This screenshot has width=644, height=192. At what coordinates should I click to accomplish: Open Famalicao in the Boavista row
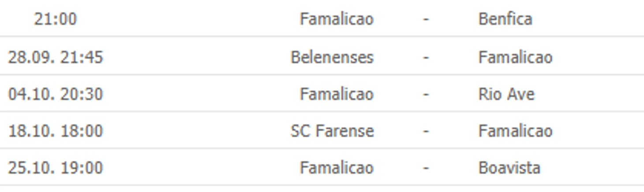coord(337,168)
